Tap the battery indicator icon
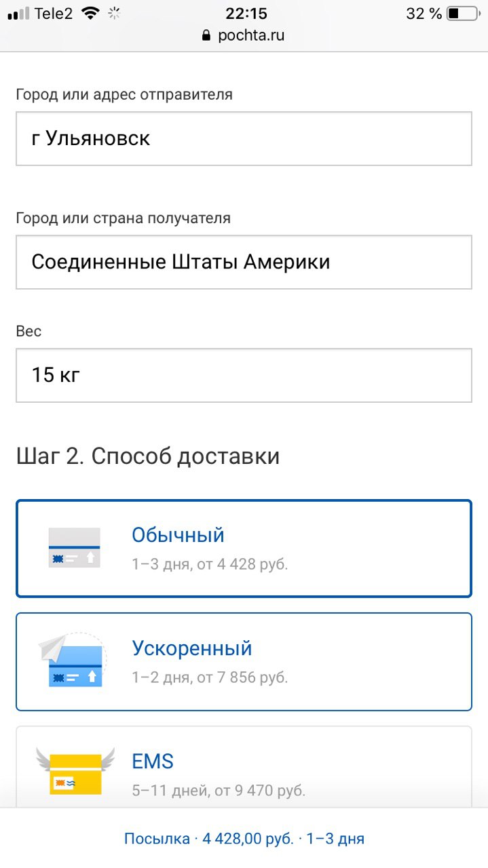This screenshot has width=488, height=868. point(463,14)
